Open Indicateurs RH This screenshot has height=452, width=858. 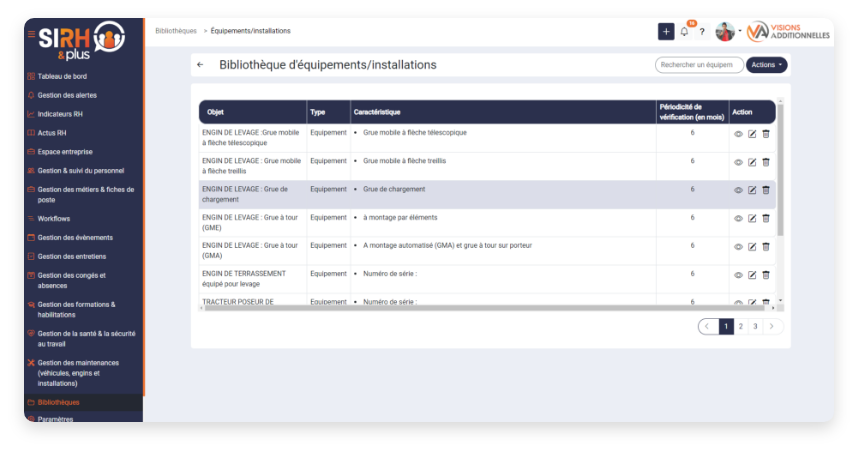pyautogui.click(x=60, y=114)
